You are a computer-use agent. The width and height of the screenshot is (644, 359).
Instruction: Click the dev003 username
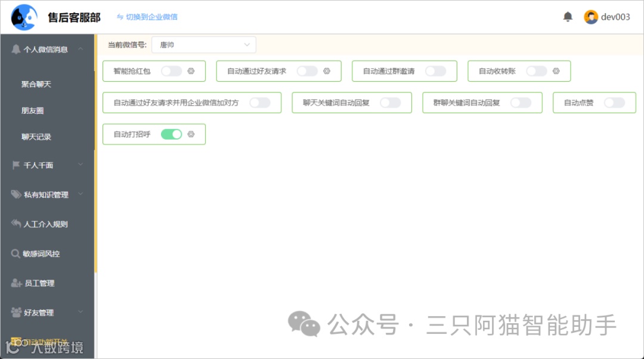615,17
